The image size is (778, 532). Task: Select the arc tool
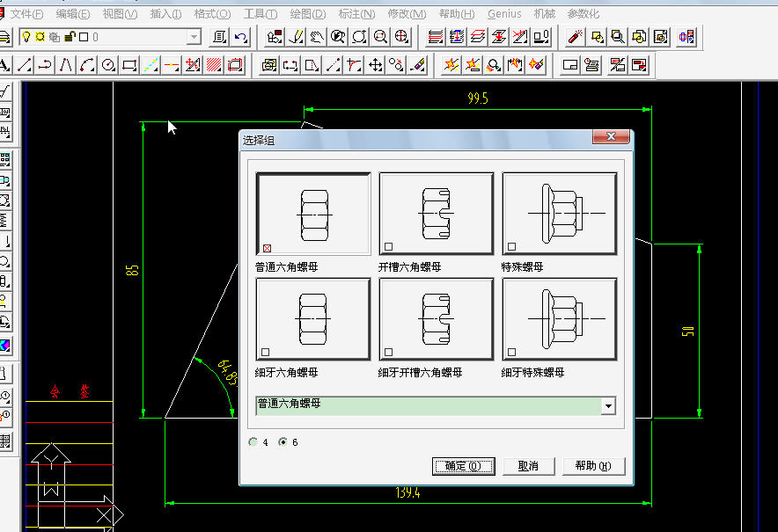87,65
